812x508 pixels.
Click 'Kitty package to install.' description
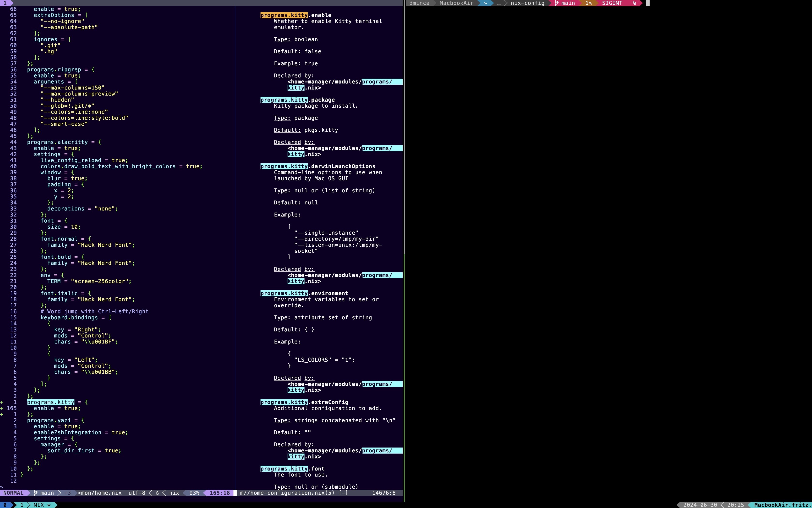[x=316, y=106]
